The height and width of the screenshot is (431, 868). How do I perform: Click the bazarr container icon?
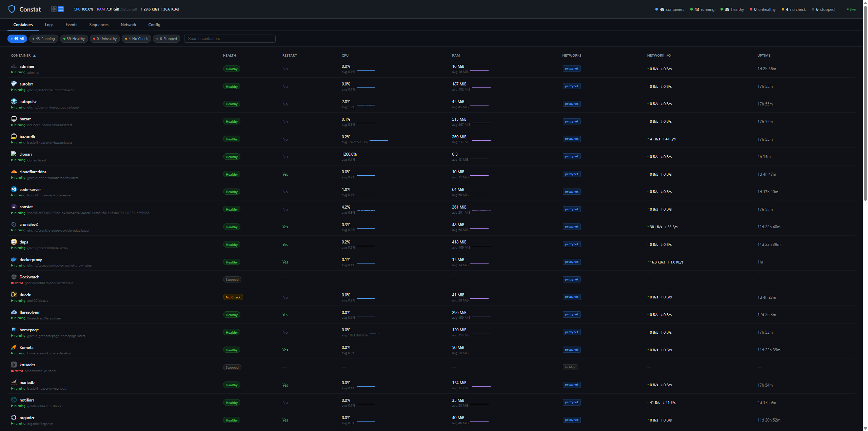(x=14, y=119)
